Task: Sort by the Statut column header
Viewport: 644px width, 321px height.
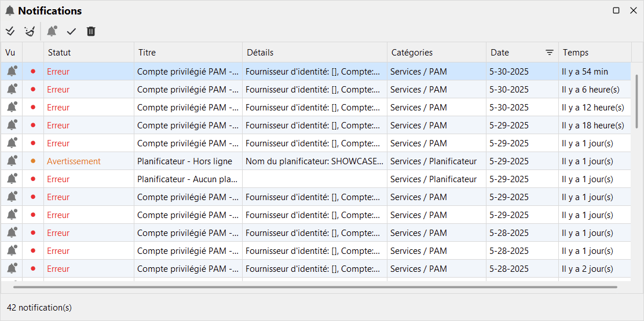Action: pos(60,53)
